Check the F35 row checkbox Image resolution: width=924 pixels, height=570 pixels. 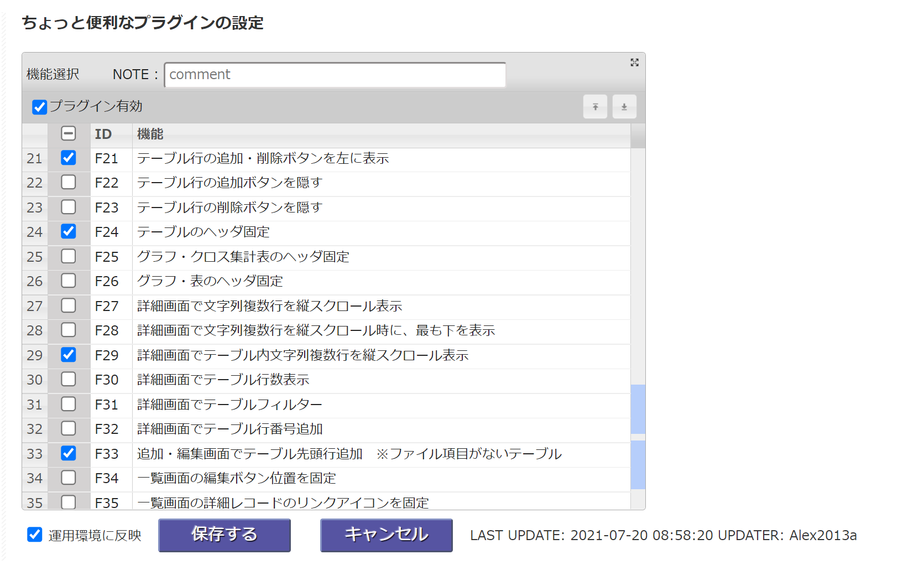(x=69, y=502)
